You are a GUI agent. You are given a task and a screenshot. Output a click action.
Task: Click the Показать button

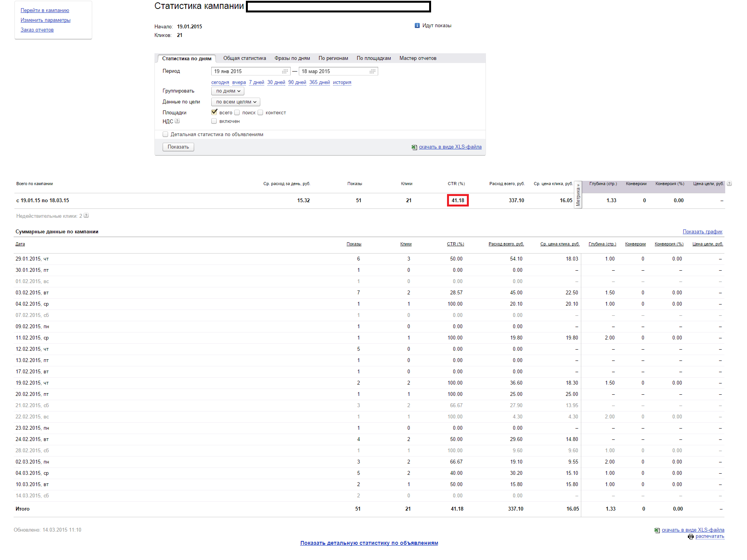point(178,147)
